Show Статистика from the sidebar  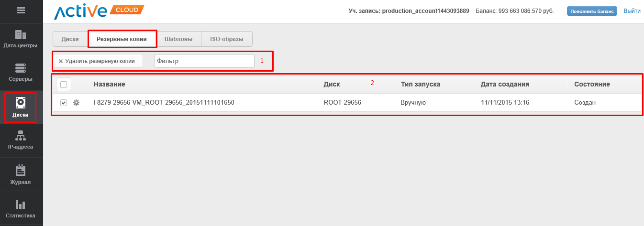coord(21,209)
